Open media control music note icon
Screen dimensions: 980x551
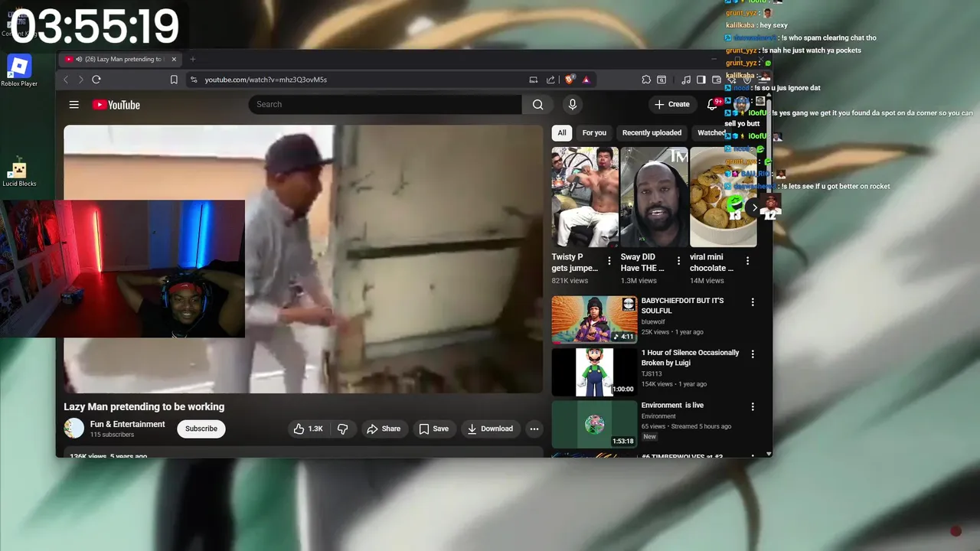pos(686,80)
